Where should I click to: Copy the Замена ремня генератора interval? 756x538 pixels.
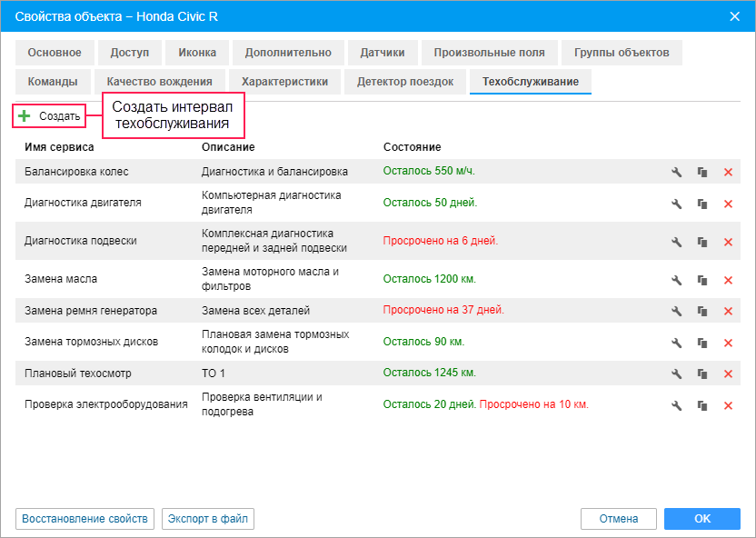tap(701, 311)
